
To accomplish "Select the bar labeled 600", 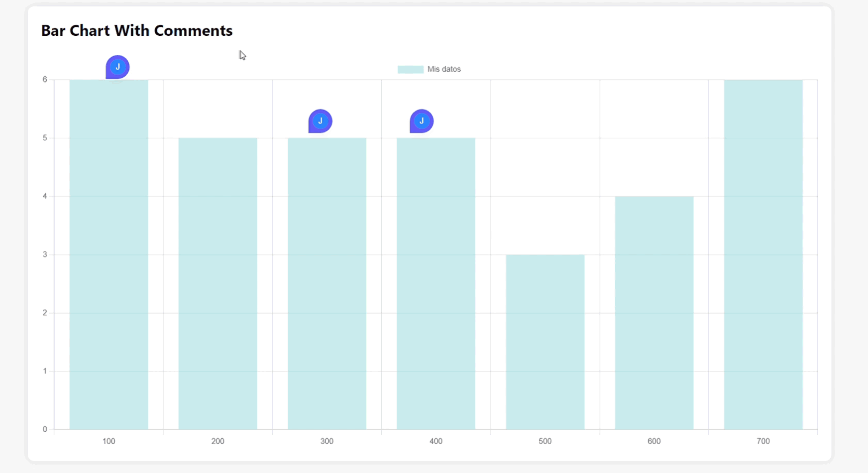I will (654, 313).
